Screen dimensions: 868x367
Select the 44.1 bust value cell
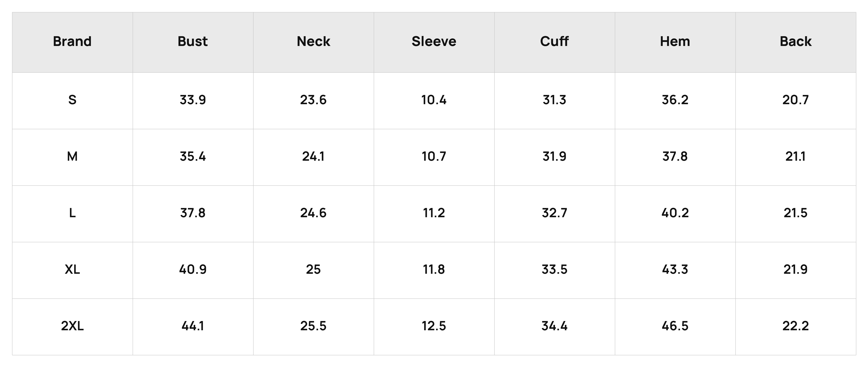point(193,326)
